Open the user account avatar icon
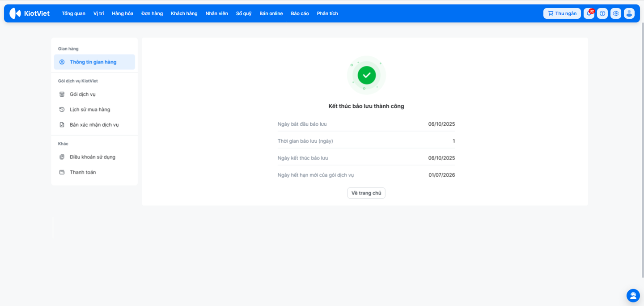The width and height of the screenshot is (644, 306). point(629,13)
